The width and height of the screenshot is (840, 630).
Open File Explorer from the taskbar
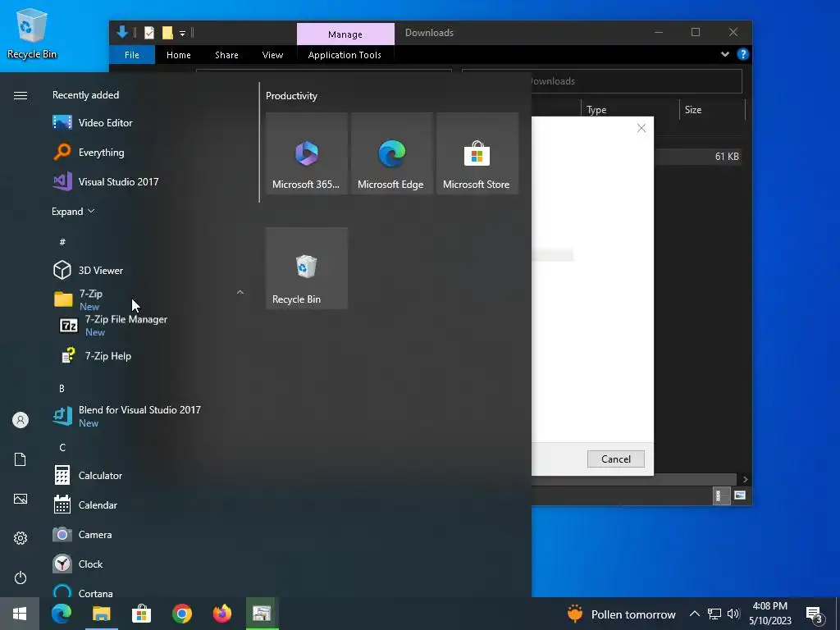point(101,614)
